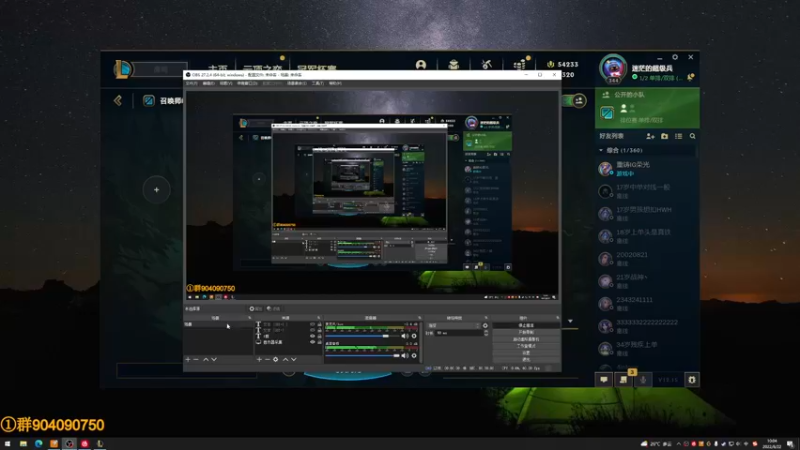Open League client settings gear
Image resolution: width=800 pixels, height=450 pixels.
(x=675, y=57)
